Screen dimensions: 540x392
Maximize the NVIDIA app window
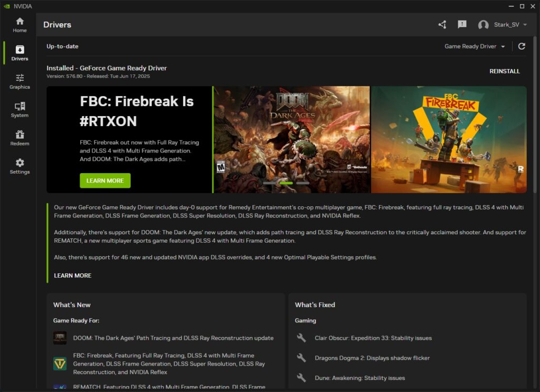[x=522, y=6]
